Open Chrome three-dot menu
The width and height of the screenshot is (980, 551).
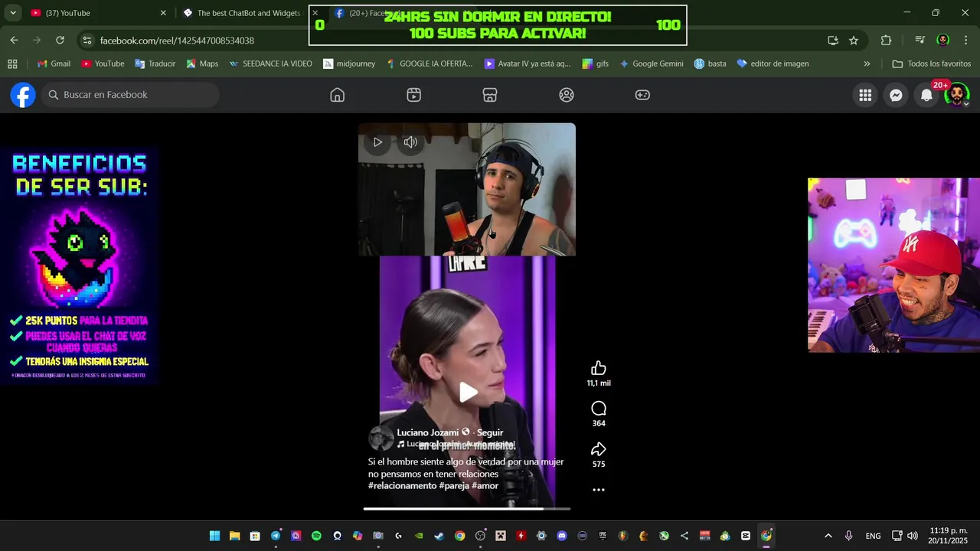(x=965, y=41)
